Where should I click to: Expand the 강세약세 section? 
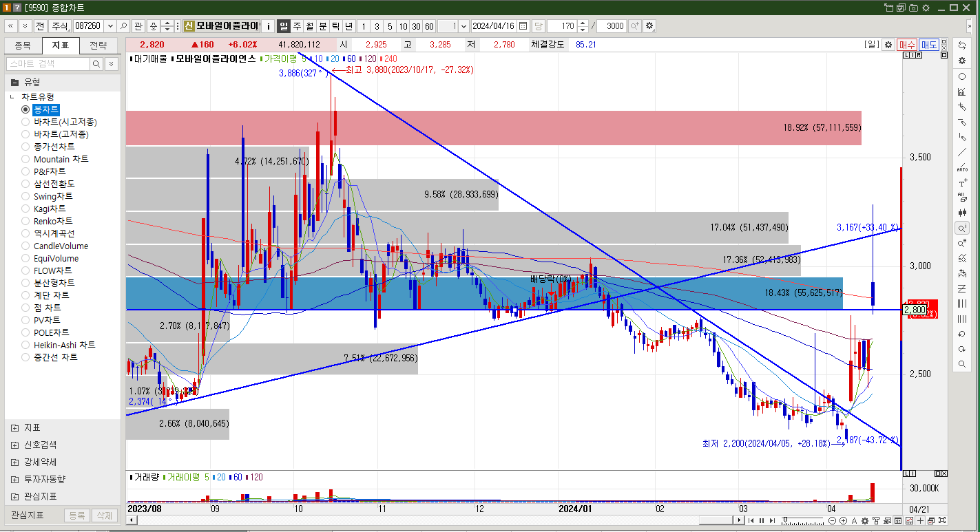pyautogui.click(x=15, y=462)
